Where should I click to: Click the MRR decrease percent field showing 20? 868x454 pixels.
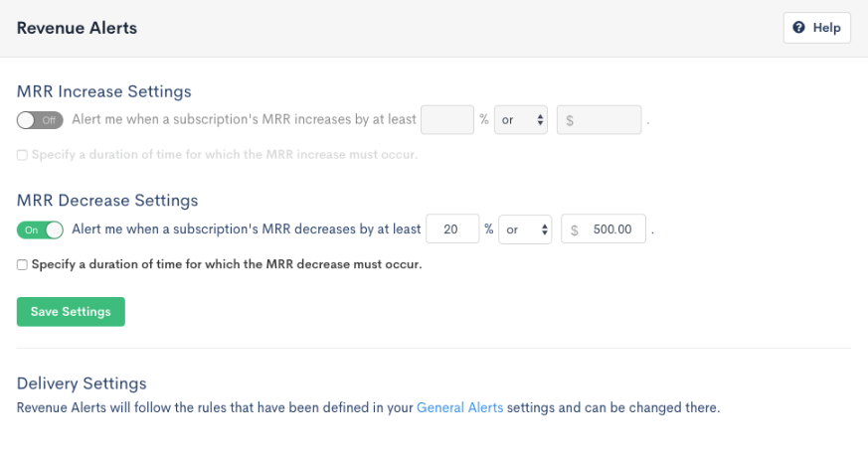(x=452, y=228)
